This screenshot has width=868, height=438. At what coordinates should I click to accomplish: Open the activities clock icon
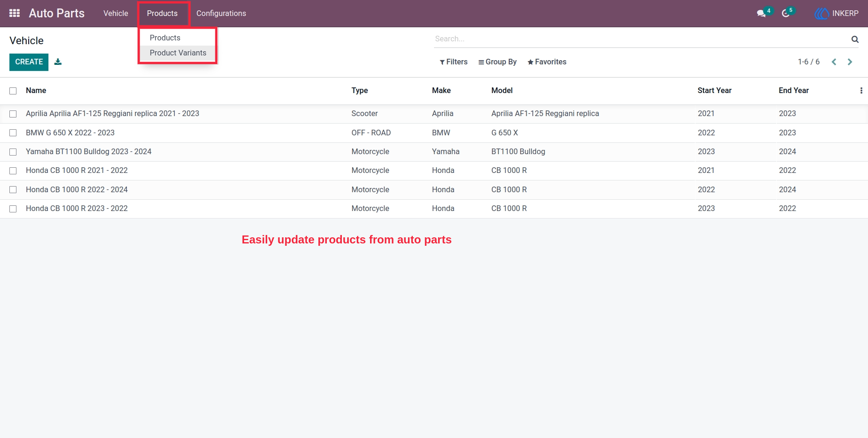786,14
